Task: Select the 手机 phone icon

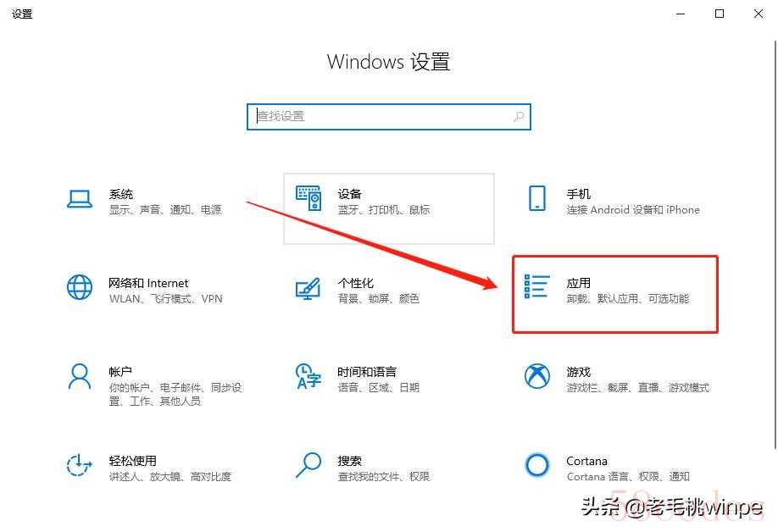Action: 537,198
